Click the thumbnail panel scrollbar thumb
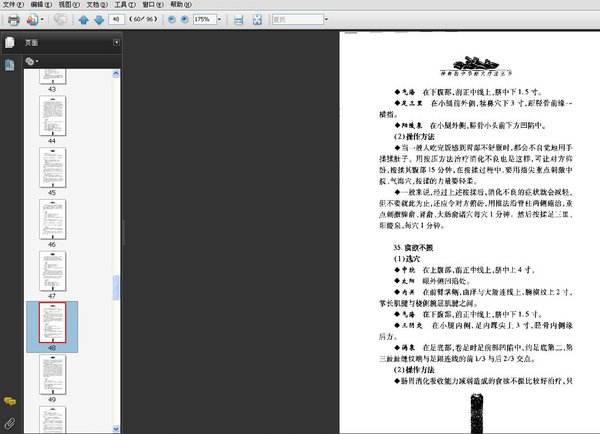This screenshot has width=600, height=434. (116, 287)
